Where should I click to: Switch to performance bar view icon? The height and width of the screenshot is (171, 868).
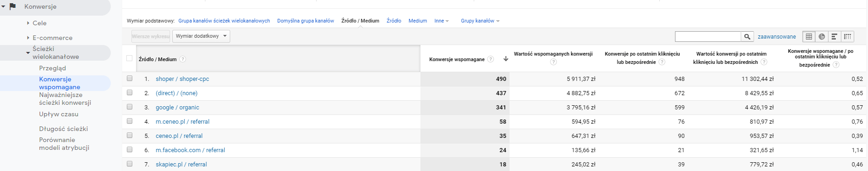[834, 36]
